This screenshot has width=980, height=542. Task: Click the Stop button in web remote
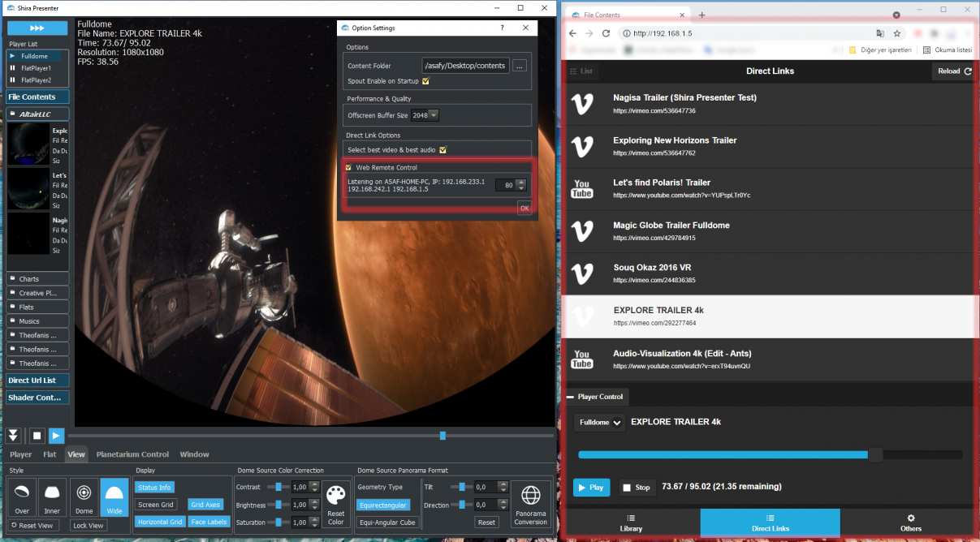click(636, 487)
